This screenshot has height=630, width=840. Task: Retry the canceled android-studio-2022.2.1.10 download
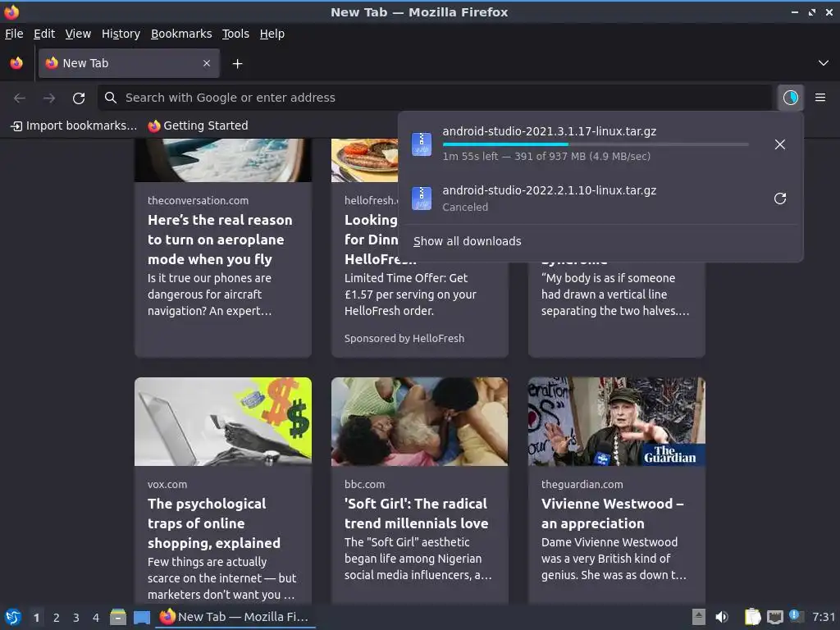tap(780, 199)
